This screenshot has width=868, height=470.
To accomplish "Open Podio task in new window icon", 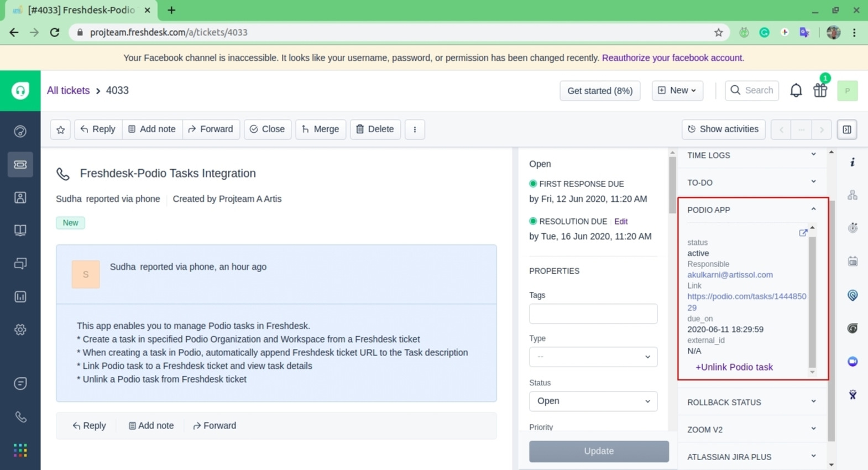I will (x=803, y=233).
